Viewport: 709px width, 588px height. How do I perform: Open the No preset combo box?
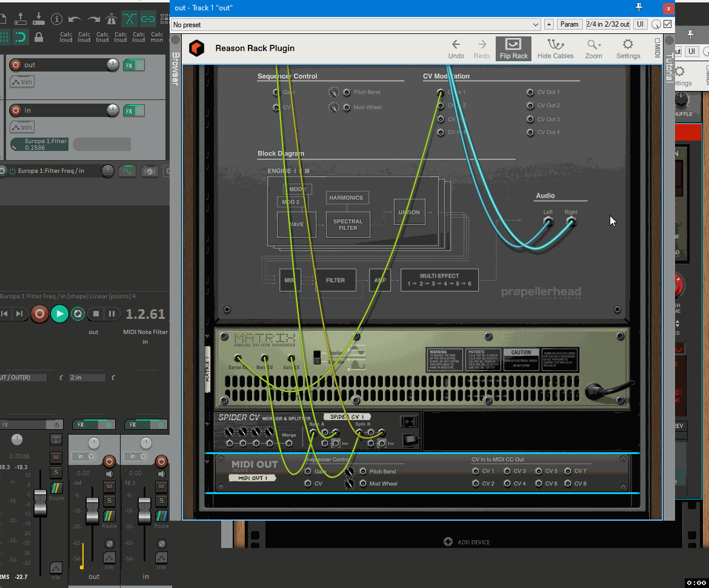click(355, 24)
